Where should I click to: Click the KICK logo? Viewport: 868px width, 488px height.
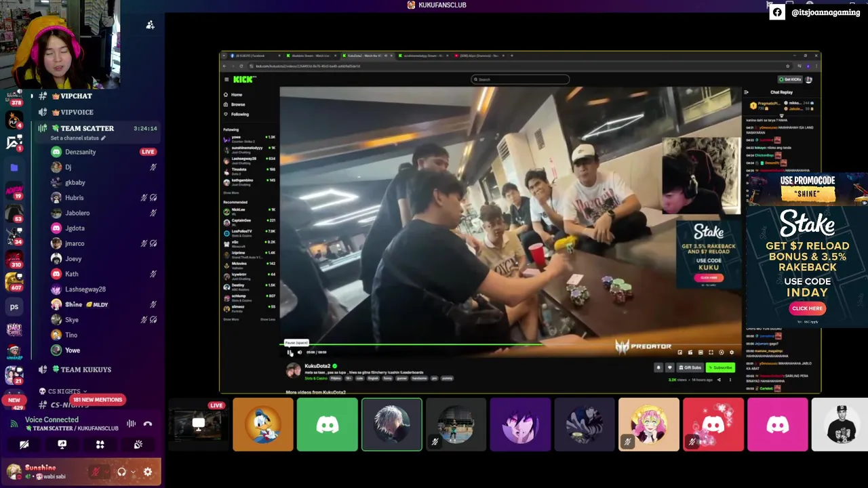[x=245, y=79]
